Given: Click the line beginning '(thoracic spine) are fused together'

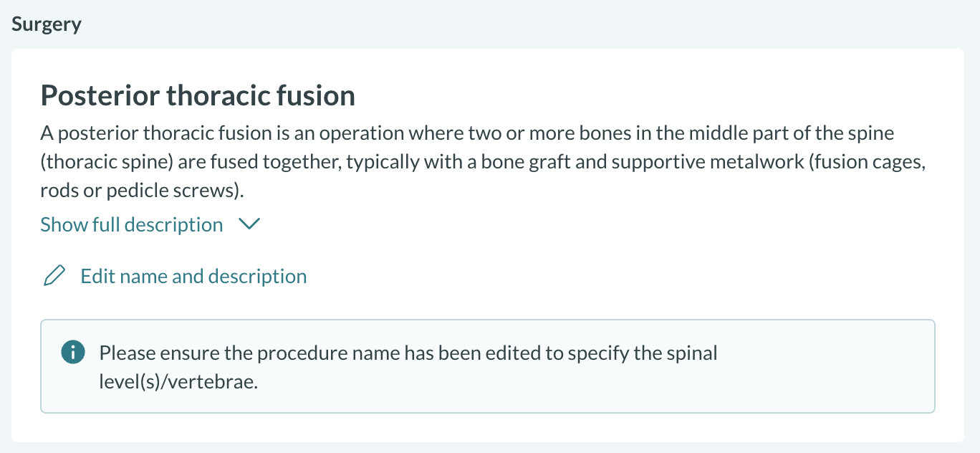Looking at the screenshot, I should coord(484,163).
